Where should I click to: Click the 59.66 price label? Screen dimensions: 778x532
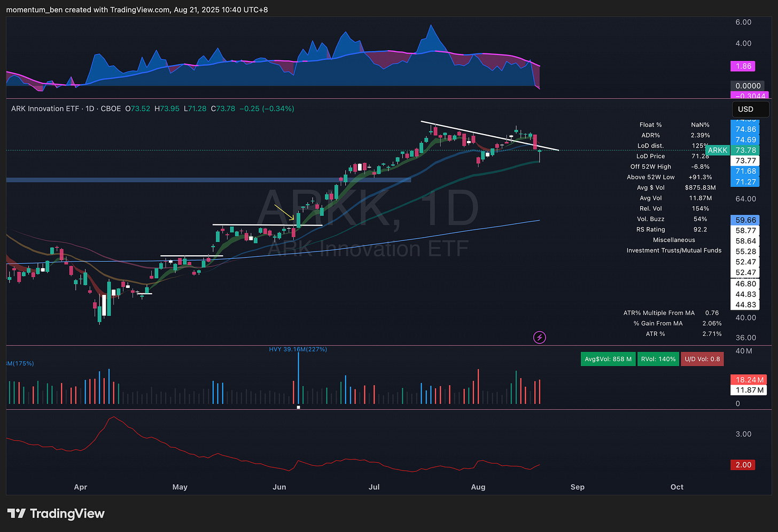click(745, 220)
